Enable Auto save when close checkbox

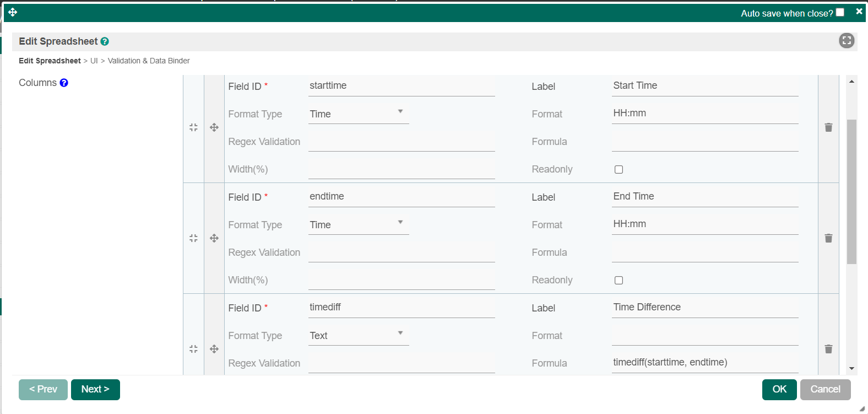[840, 12]
